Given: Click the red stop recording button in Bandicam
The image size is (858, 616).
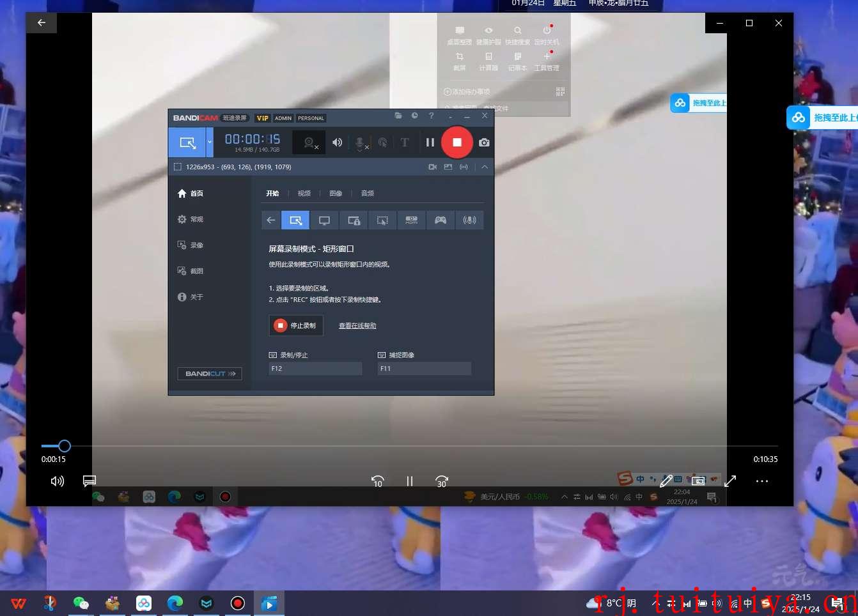Looking at the screenshot, I should (456, 142).
